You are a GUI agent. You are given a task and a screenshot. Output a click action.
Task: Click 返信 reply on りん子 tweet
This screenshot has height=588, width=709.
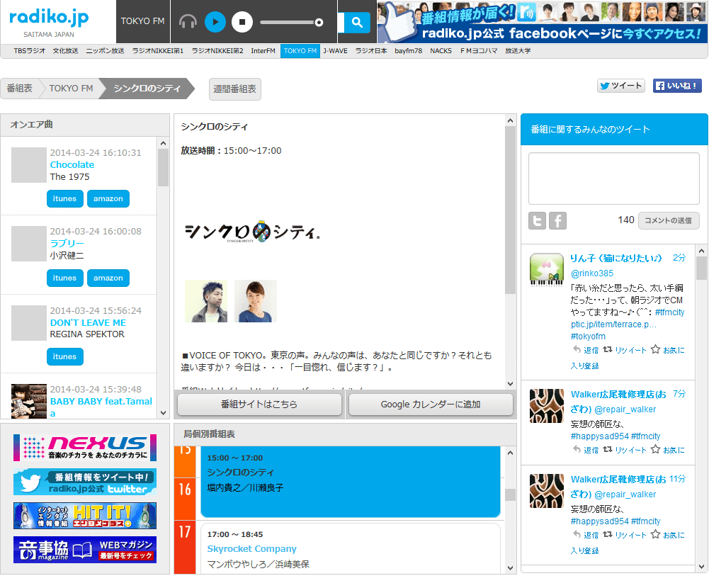coord(586,350)
